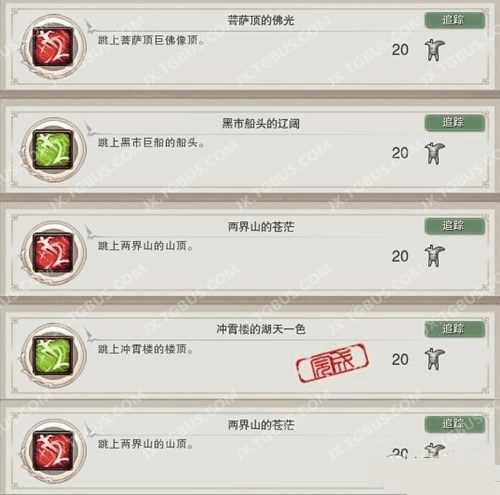Click the green emblem icon of 冲霄楼的湖天一色

tap(53, 355)
